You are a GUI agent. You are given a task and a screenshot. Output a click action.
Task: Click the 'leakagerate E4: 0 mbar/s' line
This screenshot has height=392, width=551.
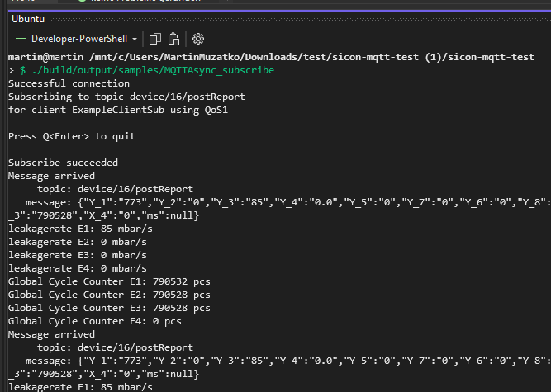coord(77,268)
